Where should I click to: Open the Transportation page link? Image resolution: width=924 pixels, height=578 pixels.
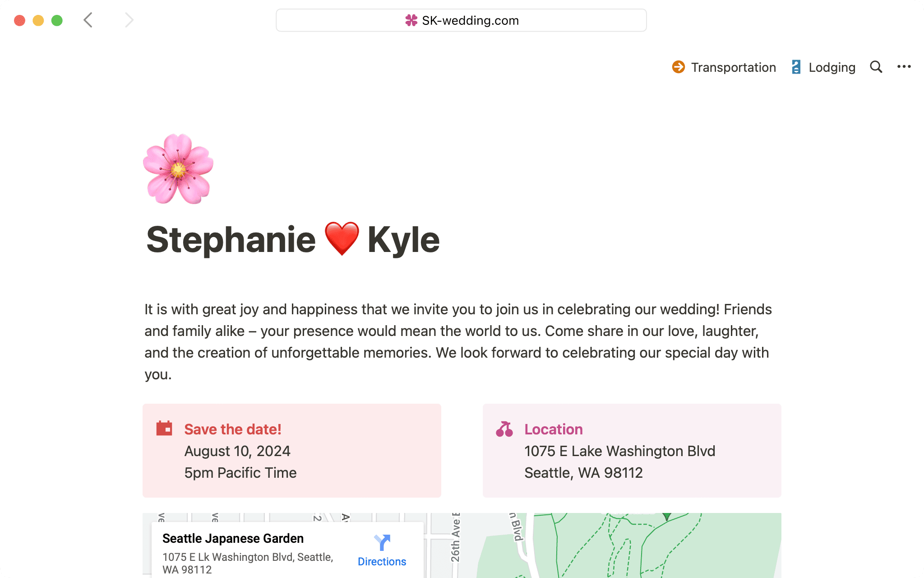coord(733,67)
